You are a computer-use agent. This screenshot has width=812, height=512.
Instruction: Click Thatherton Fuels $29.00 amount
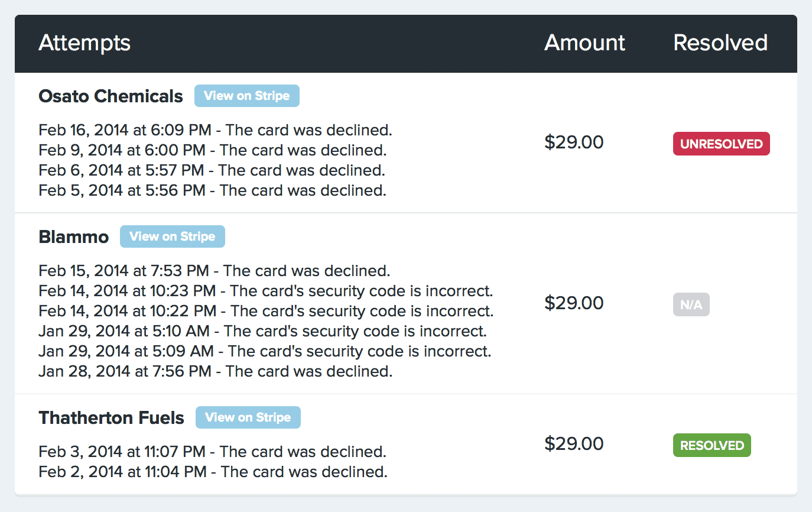click(574, 444)
